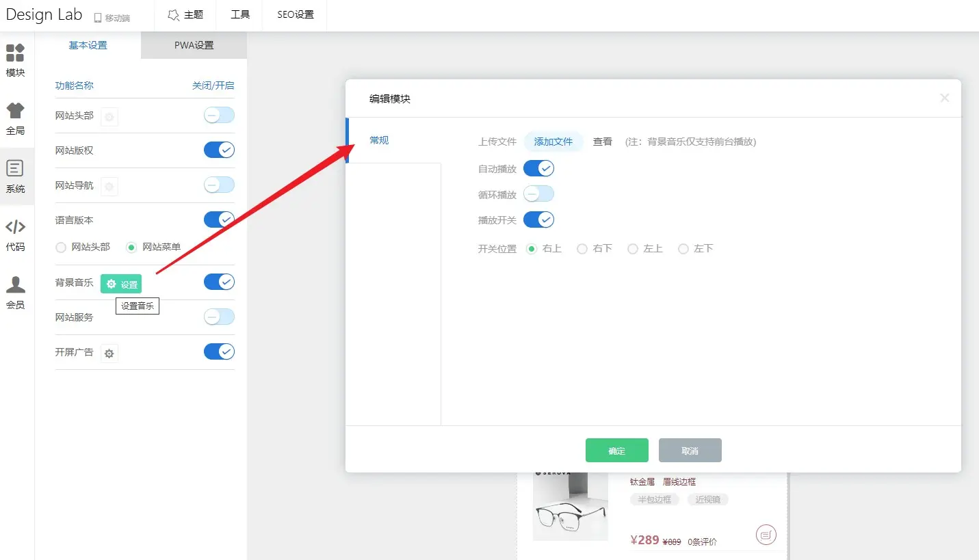Turn off 自动播放 autoplay switch
The image size is (979, 560).
[x=538, y=168]
